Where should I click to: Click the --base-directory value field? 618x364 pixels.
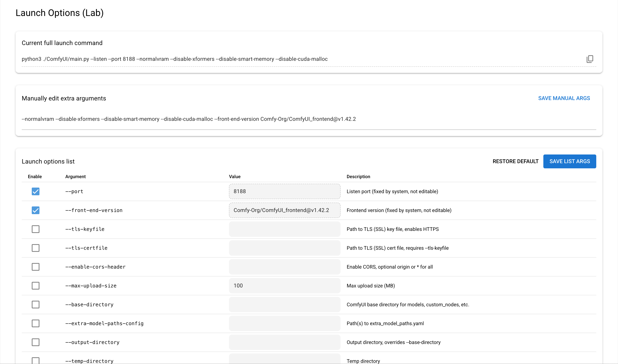(x=285, y=304)
